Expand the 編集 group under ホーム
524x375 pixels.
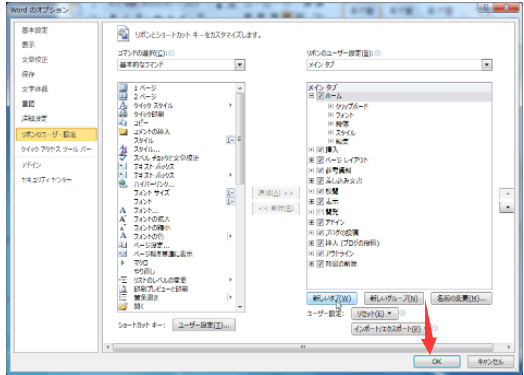pos(331,141)
